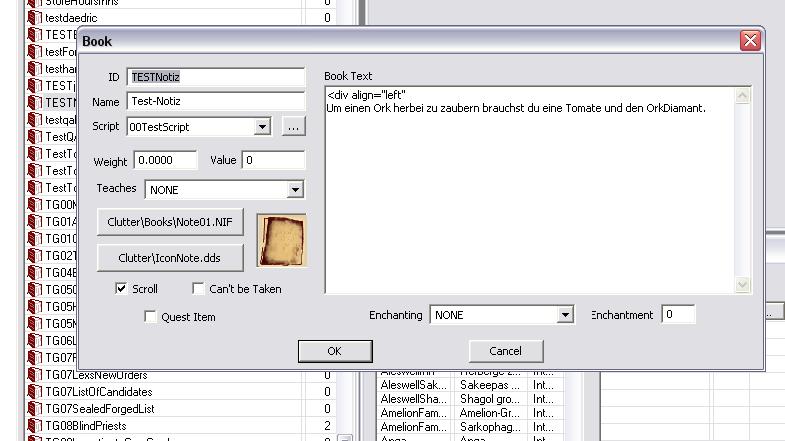Enable the Quest Item checkbox

[x=150, y=317]
